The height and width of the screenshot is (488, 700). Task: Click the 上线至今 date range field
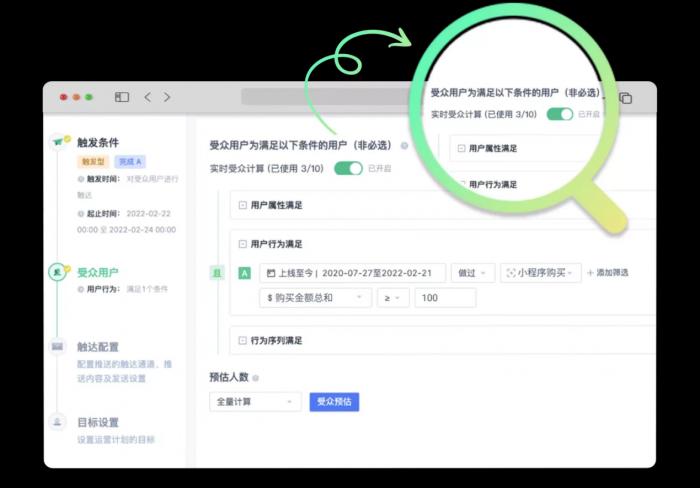tap(352, 273)
